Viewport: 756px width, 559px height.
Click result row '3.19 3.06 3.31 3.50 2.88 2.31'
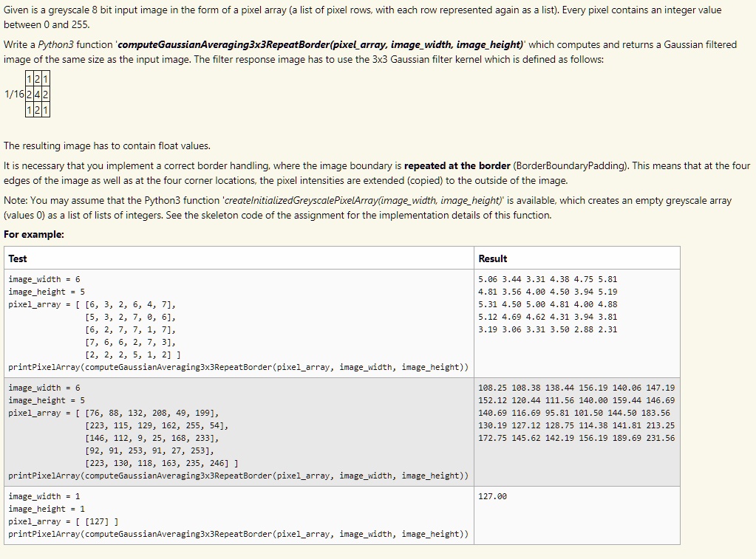tap(548, 329)
